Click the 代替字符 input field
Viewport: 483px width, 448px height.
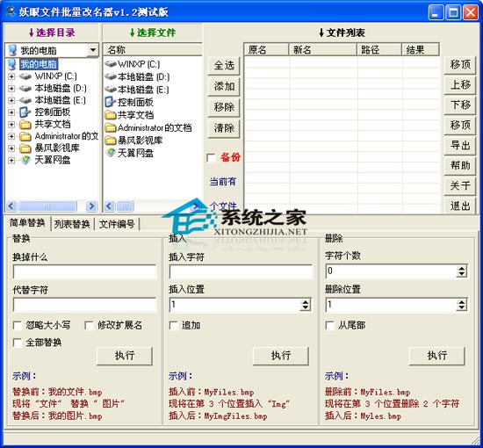click(x=84, y=305)
